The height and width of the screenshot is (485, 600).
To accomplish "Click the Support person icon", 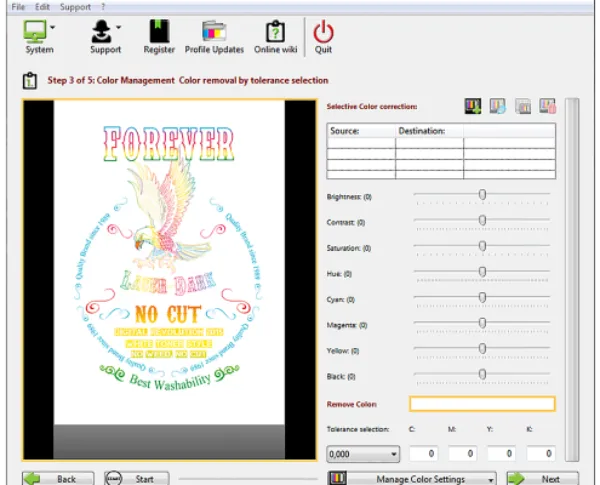I will tap(101, 31).
